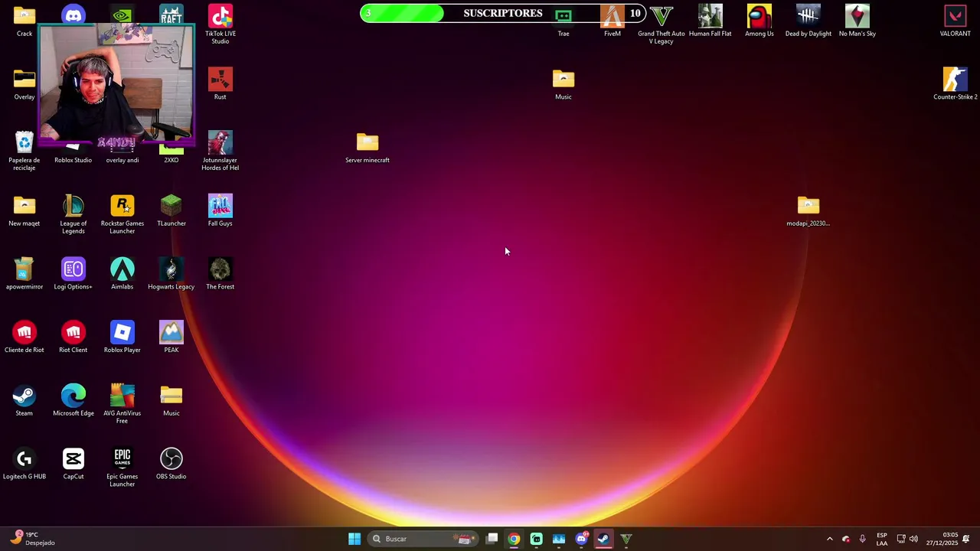The width and height of the screenshot is (980, 551).
Task: Open Counter-Strike 2 shortcut
Action: tap(955, 83)
